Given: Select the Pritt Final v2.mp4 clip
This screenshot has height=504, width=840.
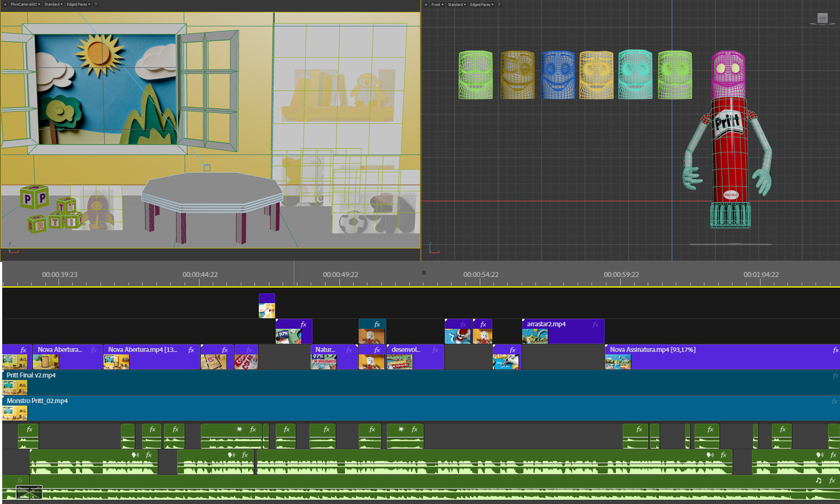Looking at the screenshot, I should click(421, 382).
